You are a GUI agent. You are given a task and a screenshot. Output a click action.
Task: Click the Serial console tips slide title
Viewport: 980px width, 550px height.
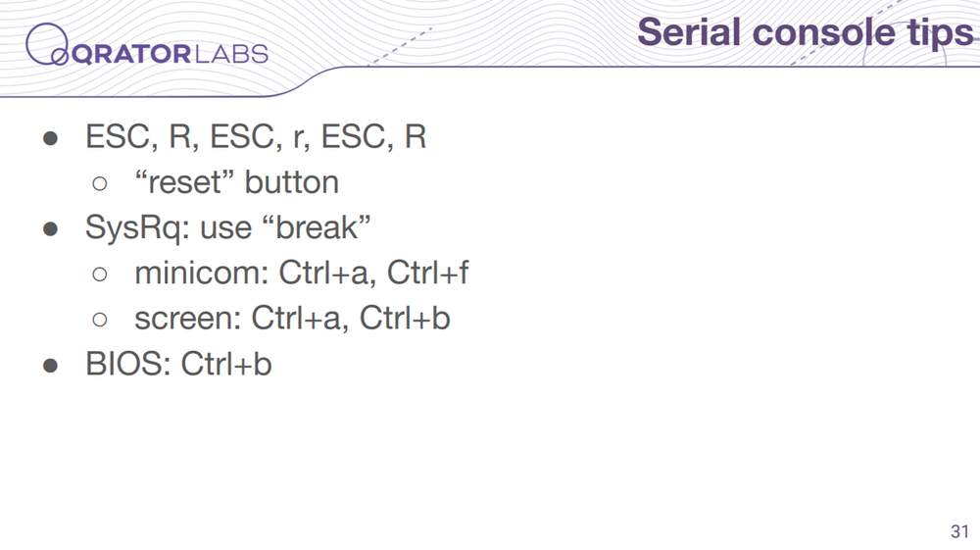pyautogui.click(x=806, y=33)
